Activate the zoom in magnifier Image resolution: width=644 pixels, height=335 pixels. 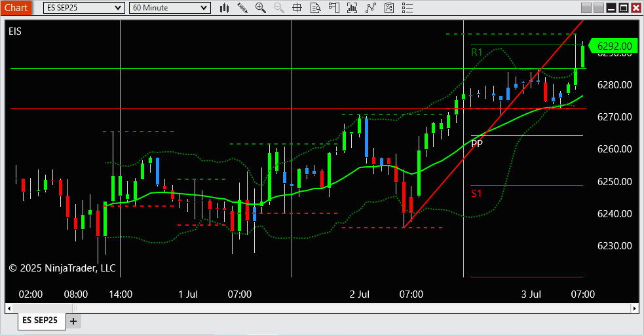click(x=260, y=8)
